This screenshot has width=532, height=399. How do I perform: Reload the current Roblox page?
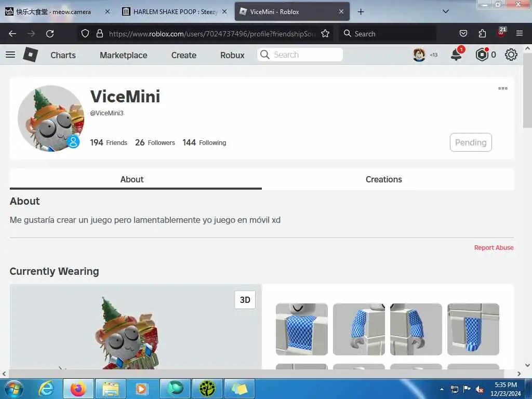coord(50,34)
